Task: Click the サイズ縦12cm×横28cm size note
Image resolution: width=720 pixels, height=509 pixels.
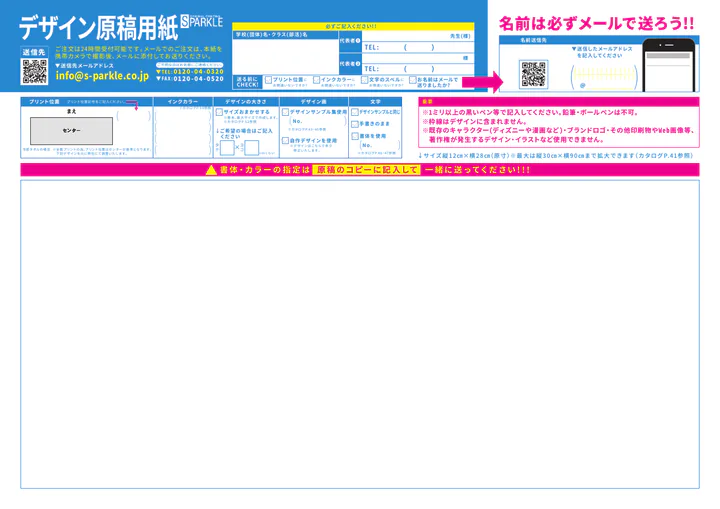Action: pyautogui.click(x=555, y=156)
